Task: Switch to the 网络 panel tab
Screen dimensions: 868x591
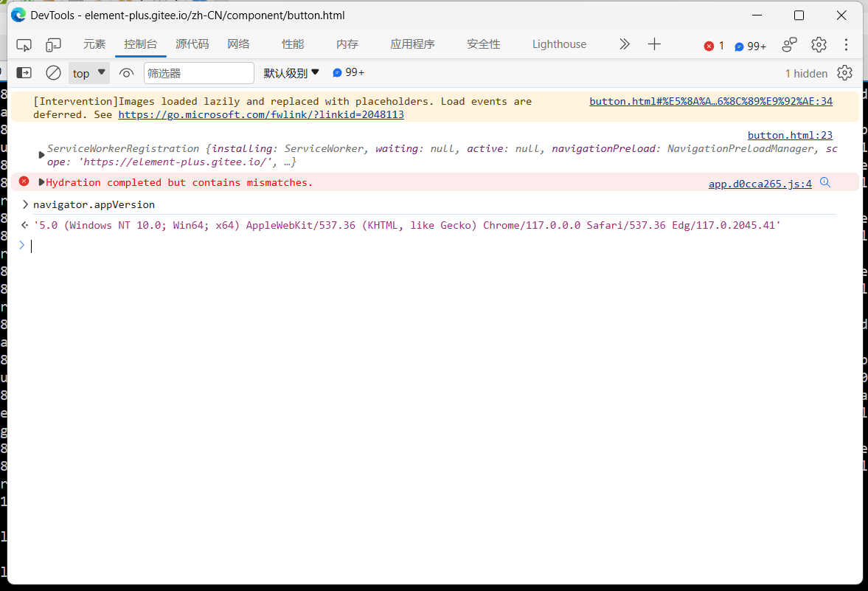Action: point(238,44)
